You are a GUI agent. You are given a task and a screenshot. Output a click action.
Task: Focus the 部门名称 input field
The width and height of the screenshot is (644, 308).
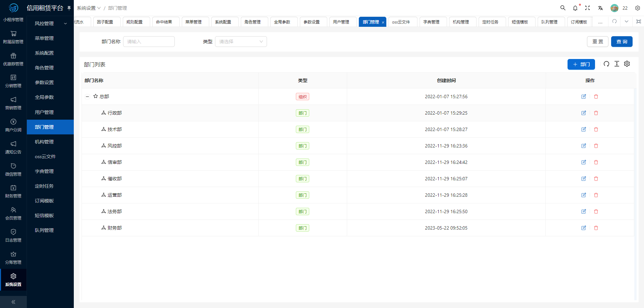pyautogui.click(x=149, y=42)
